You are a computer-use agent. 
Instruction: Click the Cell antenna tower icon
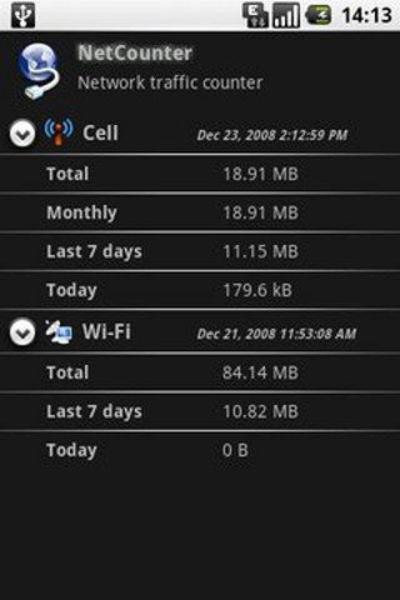(x=59, y=132)
